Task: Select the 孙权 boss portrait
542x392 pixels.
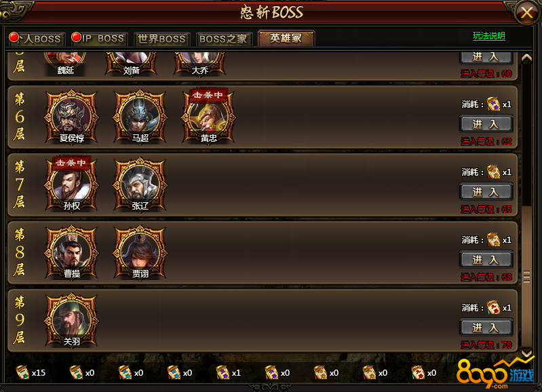Action: (71, 185)
